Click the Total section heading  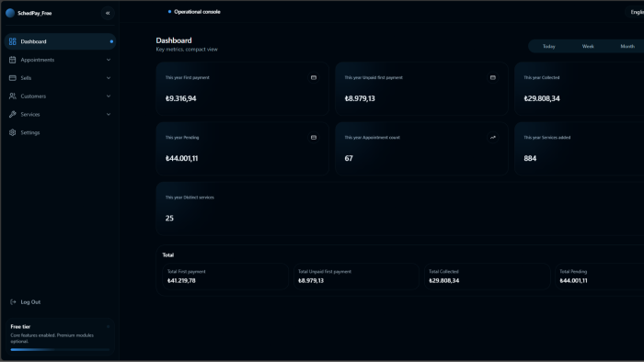tap(168, 255)
